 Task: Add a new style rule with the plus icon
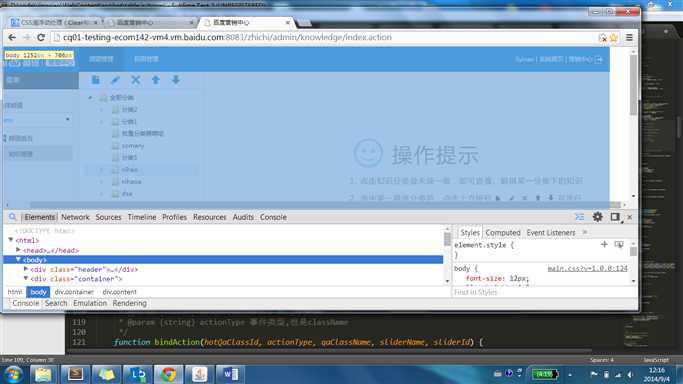[x=604, y=245]
